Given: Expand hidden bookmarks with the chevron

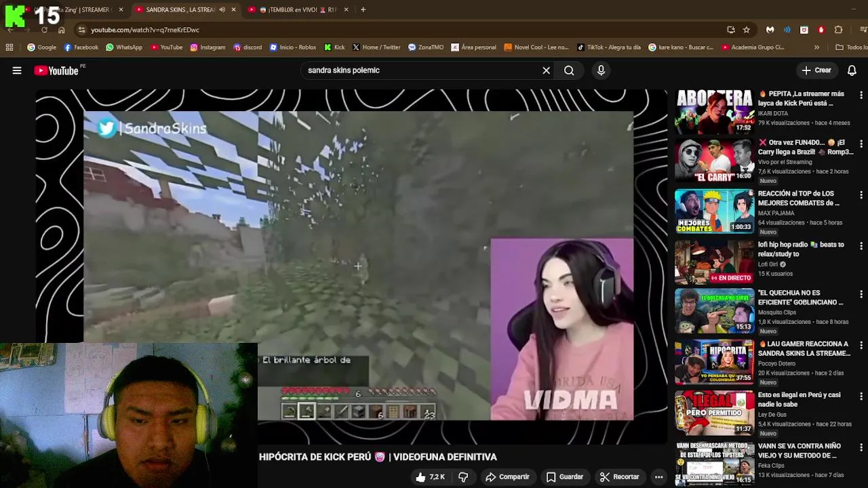Looking at the screenshot, I should [816, 47].
